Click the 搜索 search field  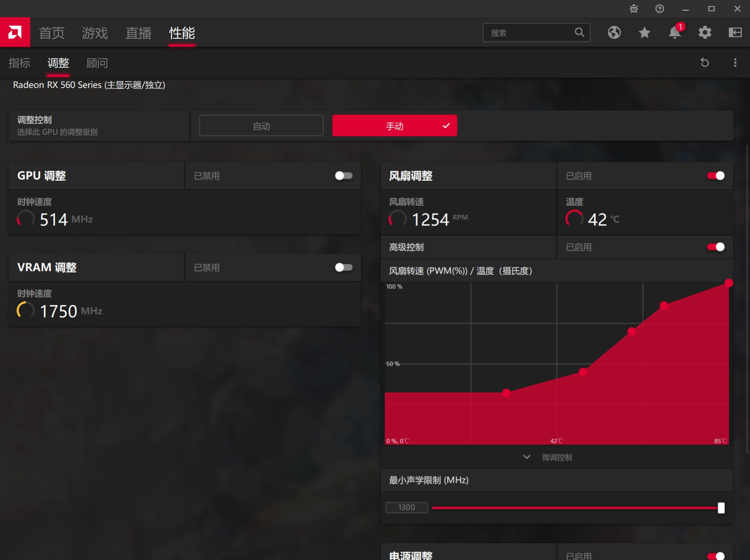536,32
